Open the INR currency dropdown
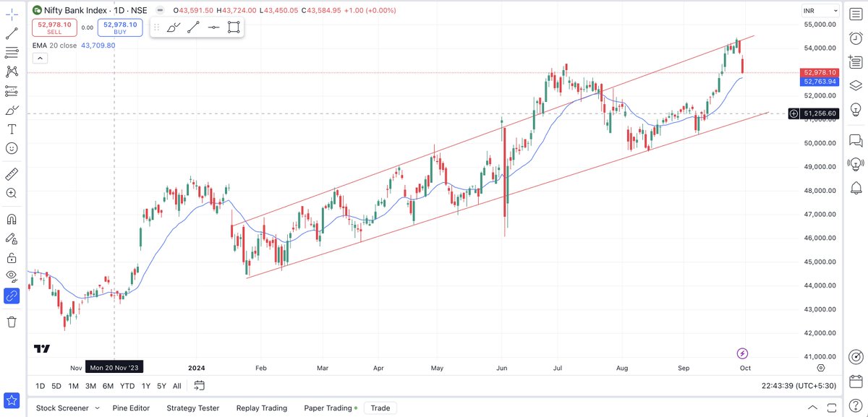 click(820, 11)
